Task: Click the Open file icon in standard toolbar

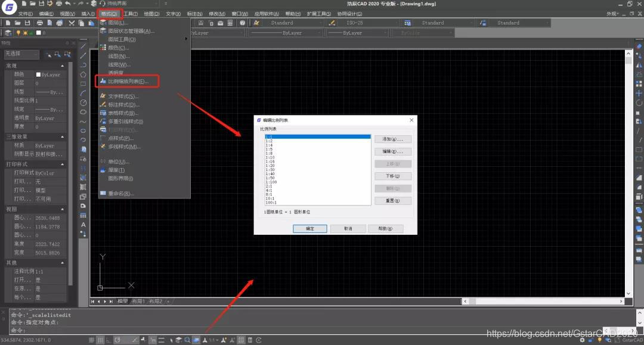Action: click(x=17, y=23)
